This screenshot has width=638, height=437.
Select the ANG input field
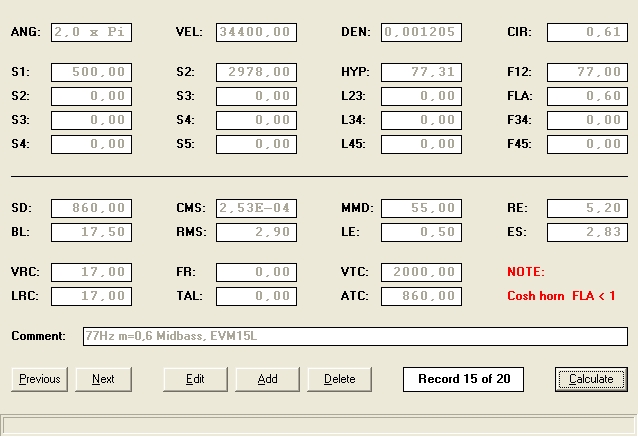pyautogui.click(x=91, y=32)
